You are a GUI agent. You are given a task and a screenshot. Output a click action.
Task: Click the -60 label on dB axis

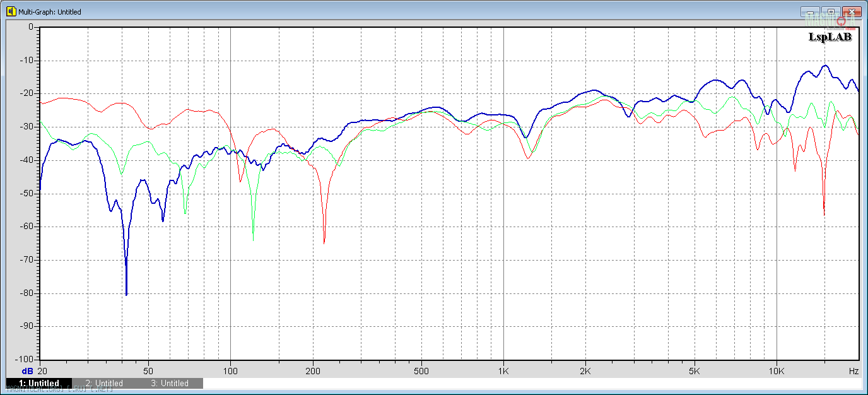[x=28, y=227]
